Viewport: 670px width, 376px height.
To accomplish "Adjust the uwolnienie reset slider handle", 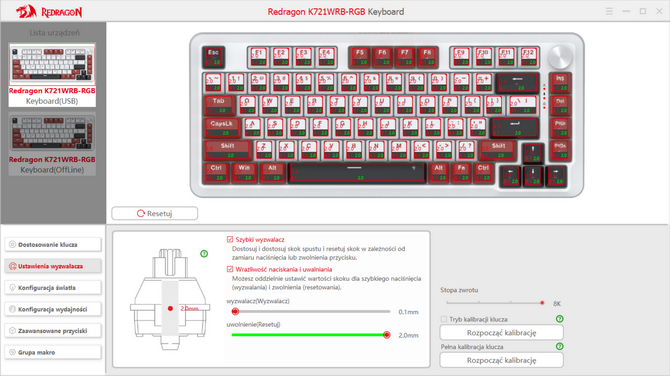I will click(387, 335).
